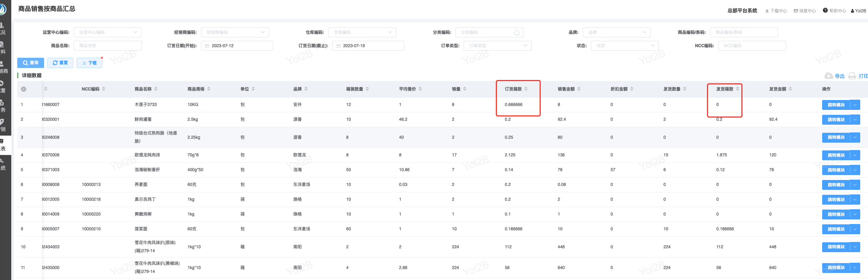Click the magnifier in 分类编码 field
868x280 pixels.
point(516,33)
